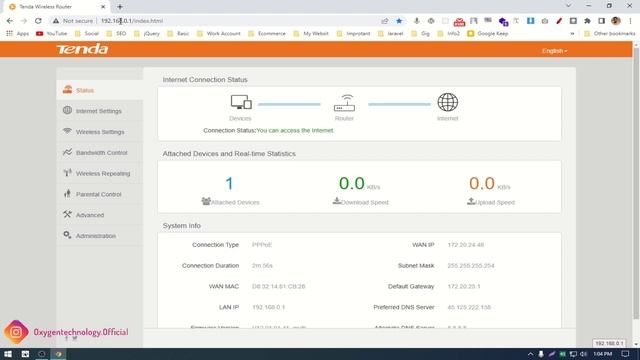Open Bandwidth Control in sidebar

(100, 153)
